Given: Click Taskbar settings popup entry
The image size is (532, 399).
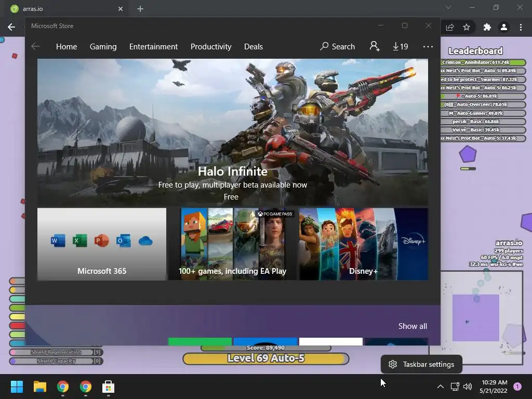Looking at the screenshot, I should (421, 364).
